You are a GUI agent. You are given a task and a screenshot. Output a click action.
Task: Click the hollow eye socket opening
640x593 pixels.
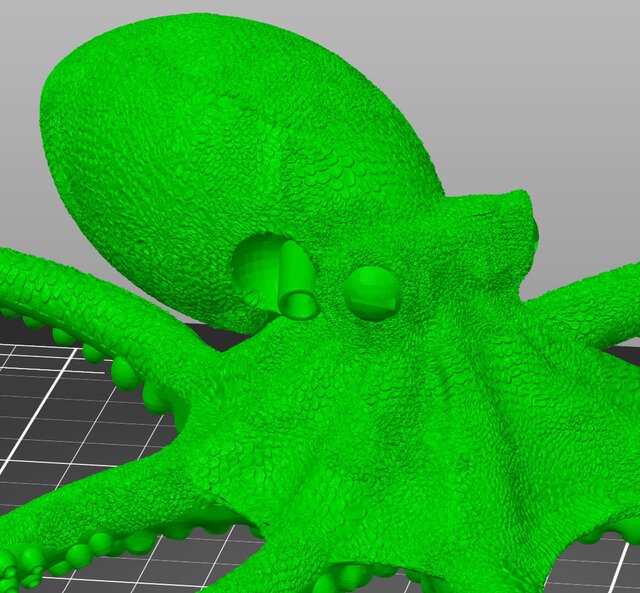pyautogui.click(x=258, y=268)
